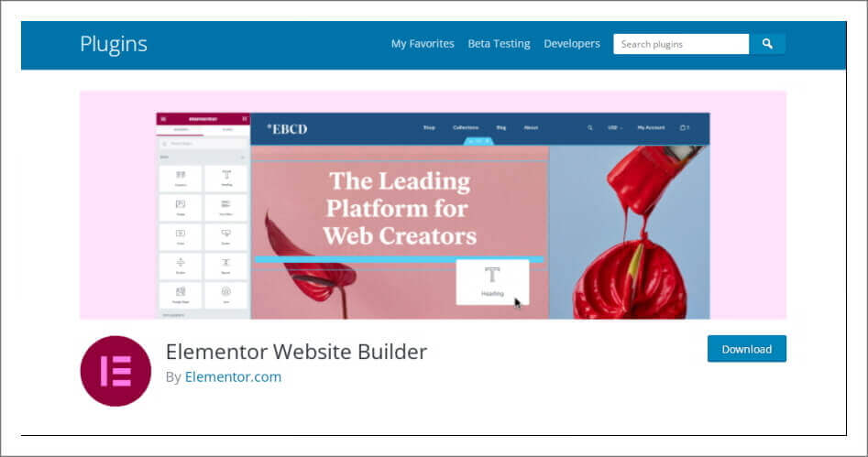Click the floating Heading card being dragged
The image size is (868, 457).
pos(492,282)
